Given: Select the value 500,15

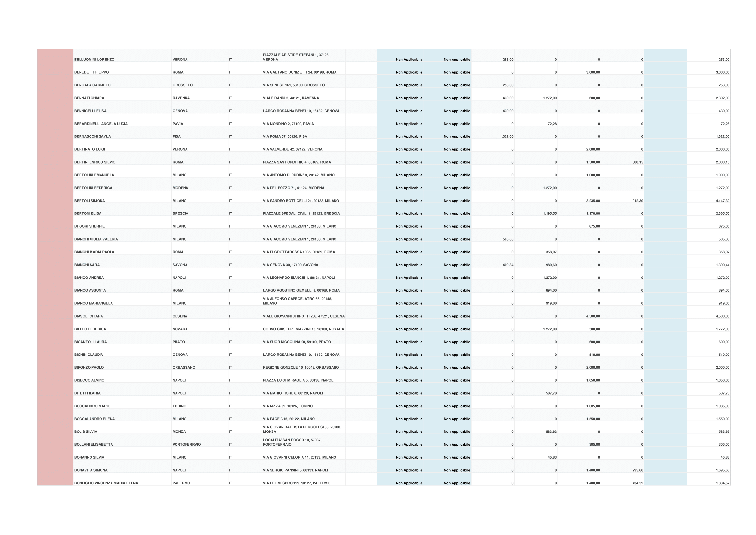Looking at the screenshot, I should [x=637, y=162].
